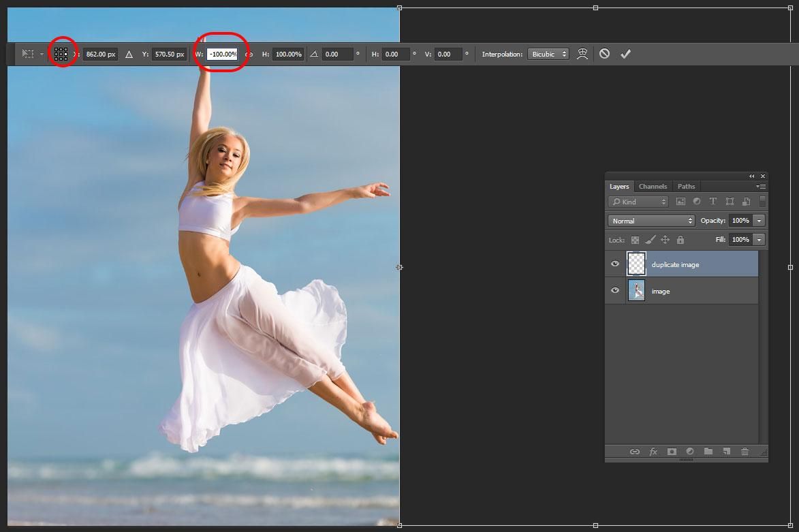Click the Add layer style fx icon
Screen dimensions: 799x532
coord(653,451)
